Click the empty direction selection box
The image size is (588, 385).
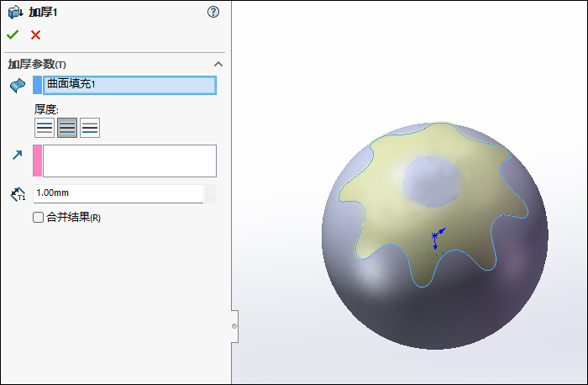pos(129,161)
